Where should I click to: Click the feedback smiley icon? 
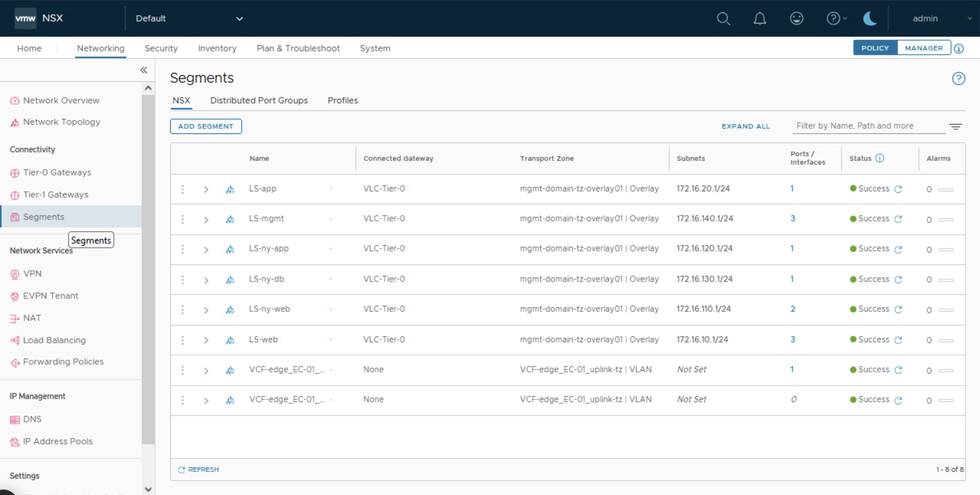tap(796, 19)
